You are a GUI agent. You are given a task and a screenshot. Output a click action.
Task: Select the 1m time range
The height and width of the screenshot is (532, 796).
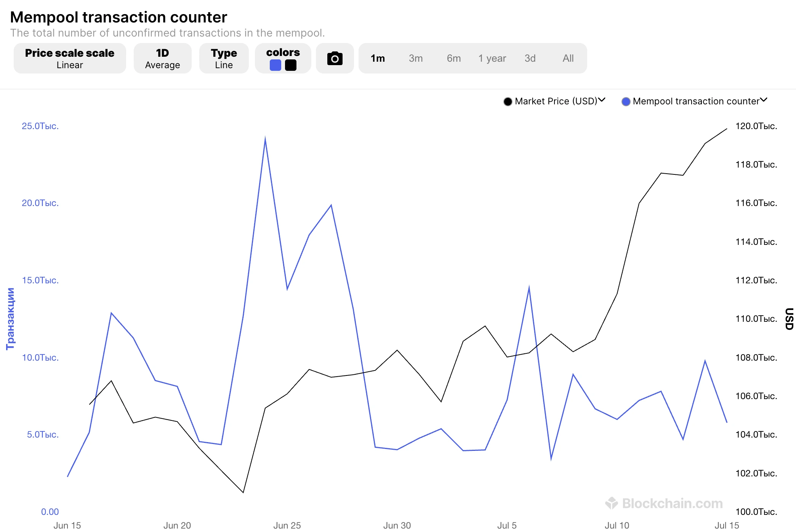378,58
